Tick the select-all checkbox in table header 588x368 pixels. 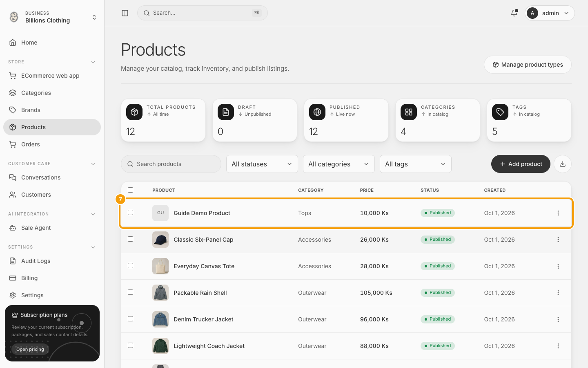point(131,190)
